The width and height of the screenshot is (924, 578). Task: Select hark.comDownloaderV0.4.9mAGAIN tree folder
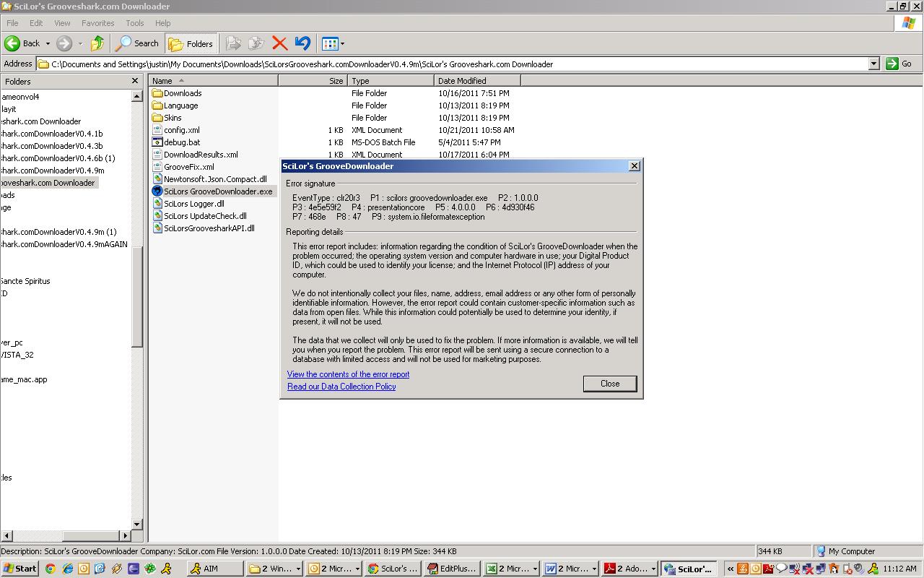[x=64, y=244]
